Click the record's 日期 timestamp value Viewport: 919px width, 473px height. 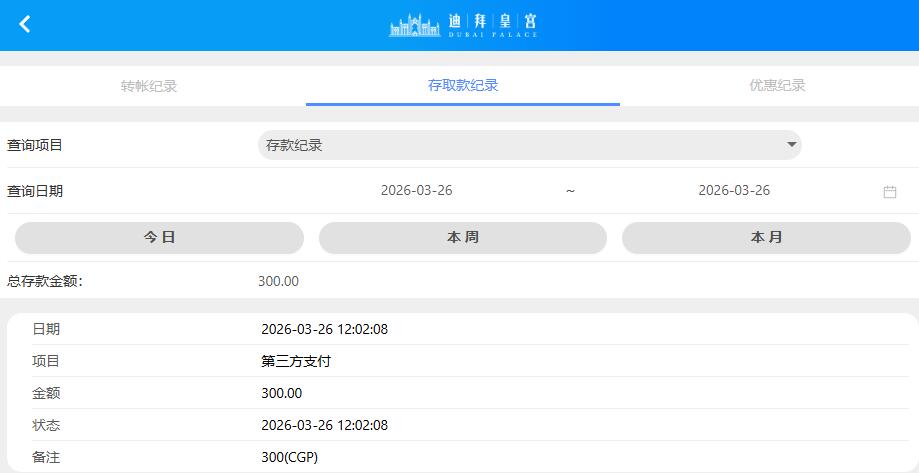tap(324, 329)
